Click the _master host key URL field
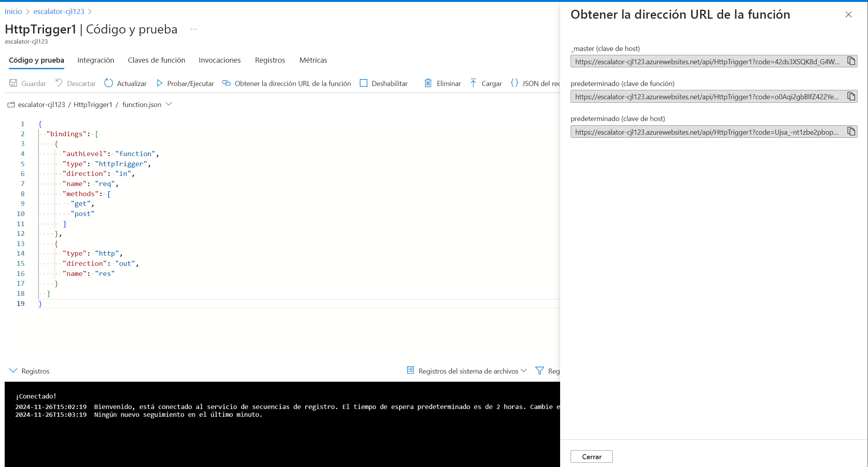Image resolution: width=868 pixels, height=467 pixels. coord(705,61)
